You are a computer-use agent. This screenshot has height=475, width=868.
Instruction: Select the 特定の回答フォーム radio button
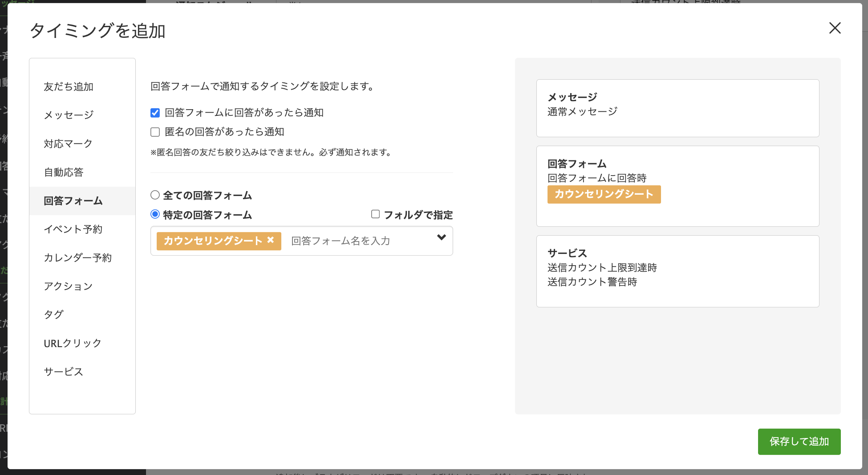155,214
